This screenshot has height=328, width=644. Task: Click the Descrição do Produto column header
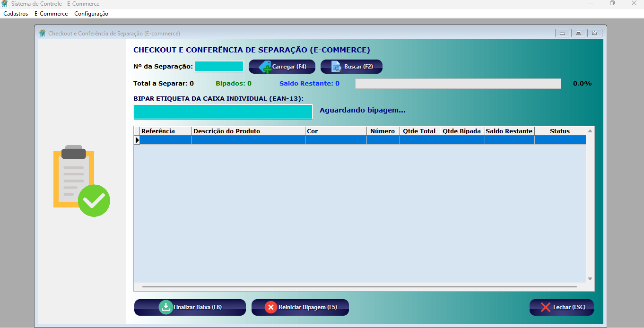(x=248, y=131)
